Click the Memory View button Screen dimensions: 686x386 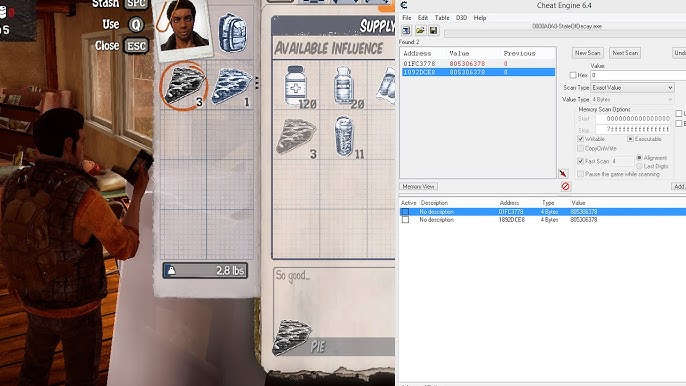[418, 186]
